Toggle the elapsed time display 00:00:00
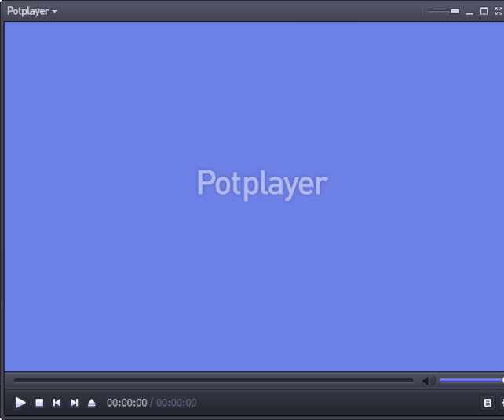 click(126, 403)
